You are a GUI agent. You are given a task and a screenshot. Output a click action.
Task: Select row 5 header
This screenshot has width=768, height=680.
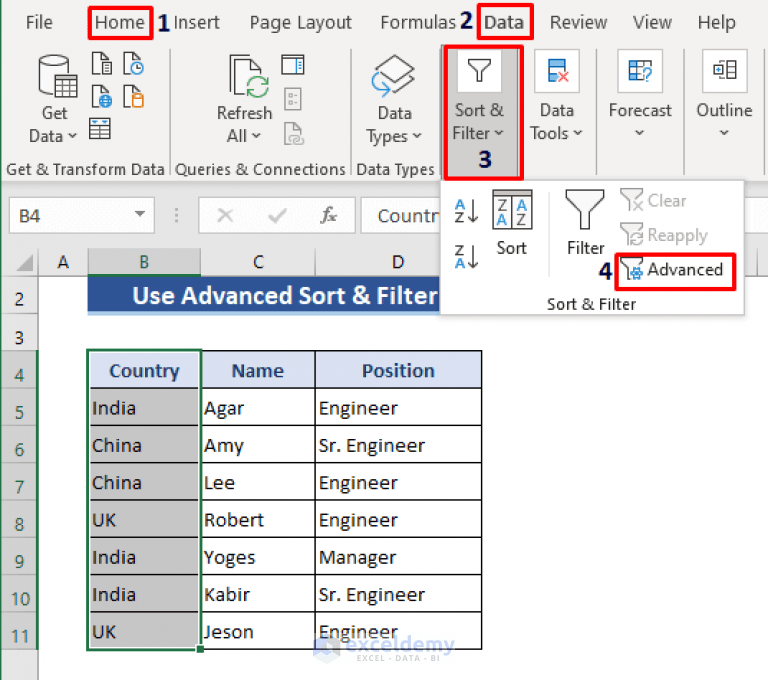coord(19,412)
